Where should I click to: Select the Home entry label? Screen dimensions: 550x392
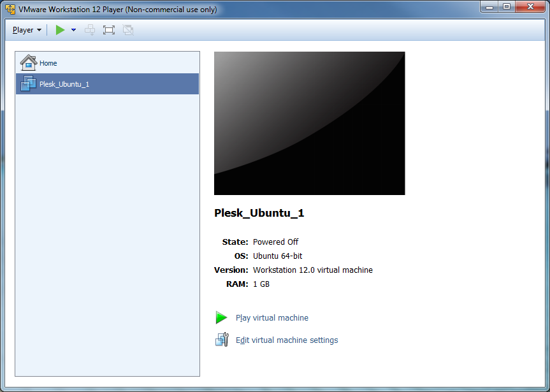[48, 63]
